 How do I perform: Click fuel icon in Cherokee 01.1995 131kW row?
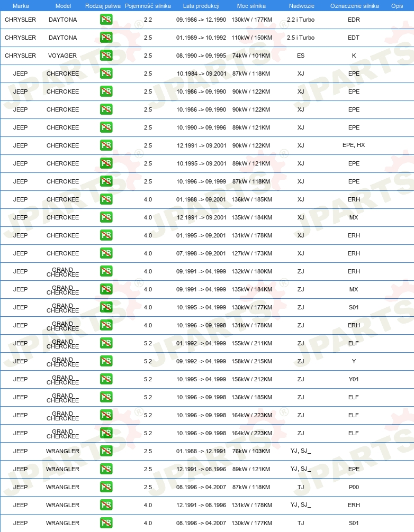pos(106,235)
